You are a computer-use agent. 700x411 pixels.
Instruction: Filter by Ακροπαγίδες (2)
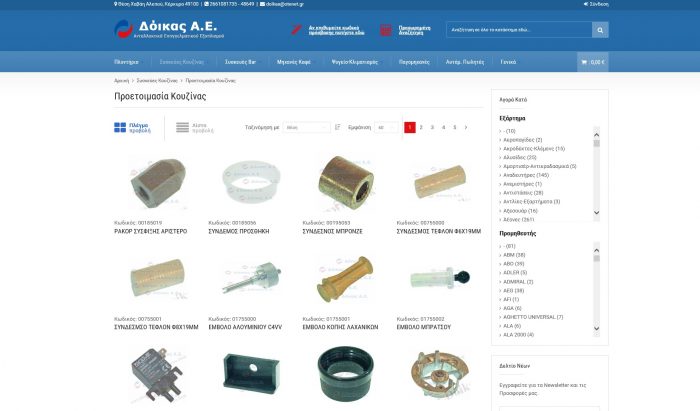tap(522, 140)
